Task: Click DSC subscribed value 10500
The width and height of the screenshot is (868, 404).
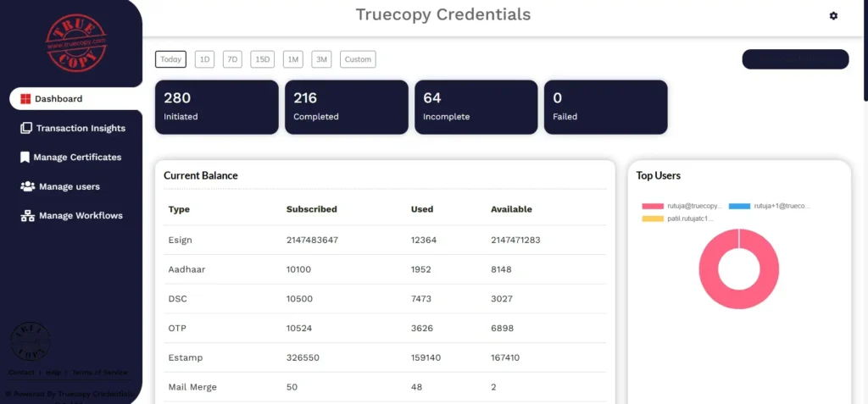Action: click(x=299, y=299)
